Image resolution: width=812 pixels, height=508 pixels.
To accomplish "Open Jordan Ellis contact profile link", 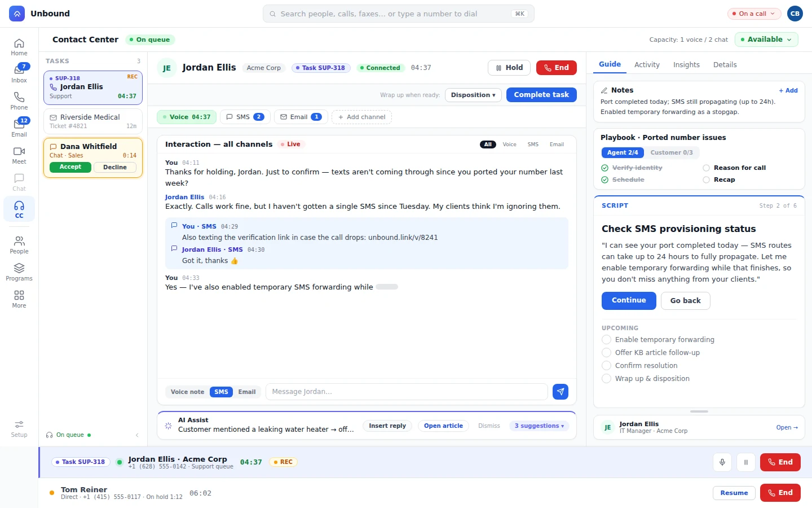I will tap(787, 427).
